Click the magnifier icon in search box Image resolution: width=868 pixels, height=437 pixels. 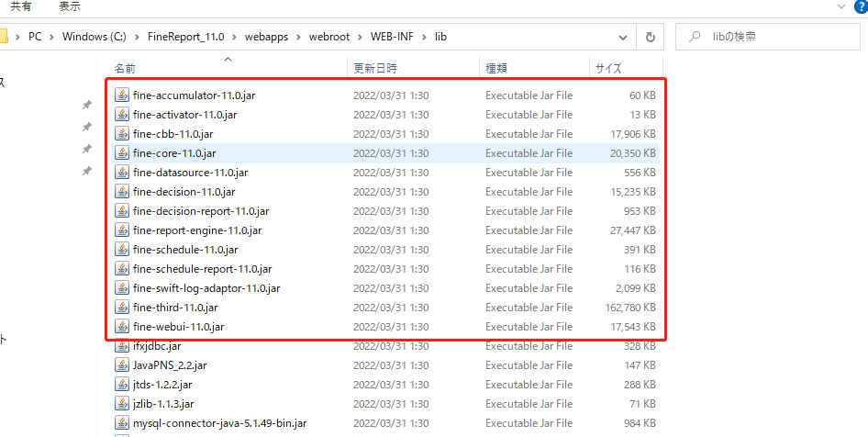pos(693,37)
